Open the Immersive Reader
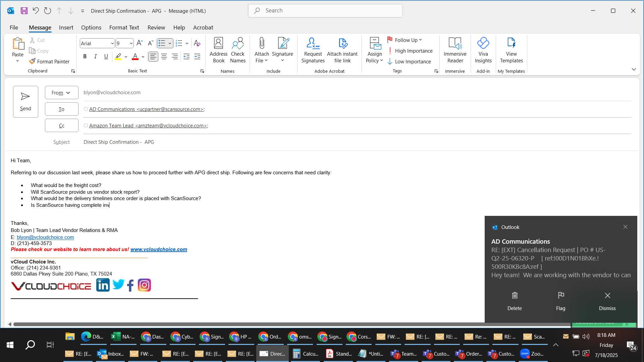The image size is (644, 362). coord(455,50)
